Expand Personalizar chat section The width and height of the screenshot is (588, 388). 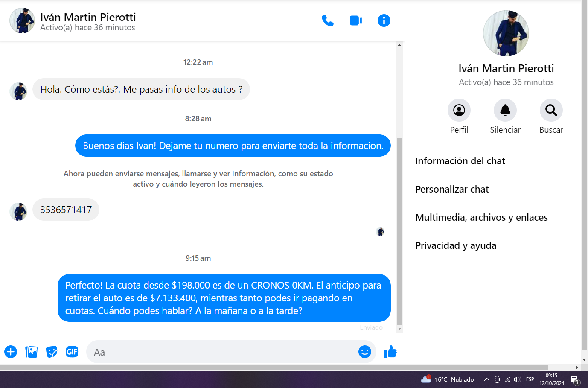tap(452, 189)
